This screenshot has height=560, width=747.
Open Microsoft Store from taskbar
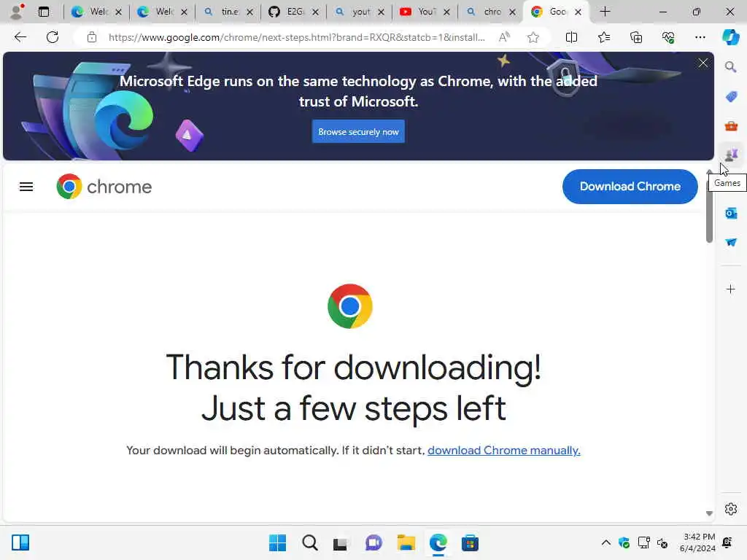(x=470, y=542)
